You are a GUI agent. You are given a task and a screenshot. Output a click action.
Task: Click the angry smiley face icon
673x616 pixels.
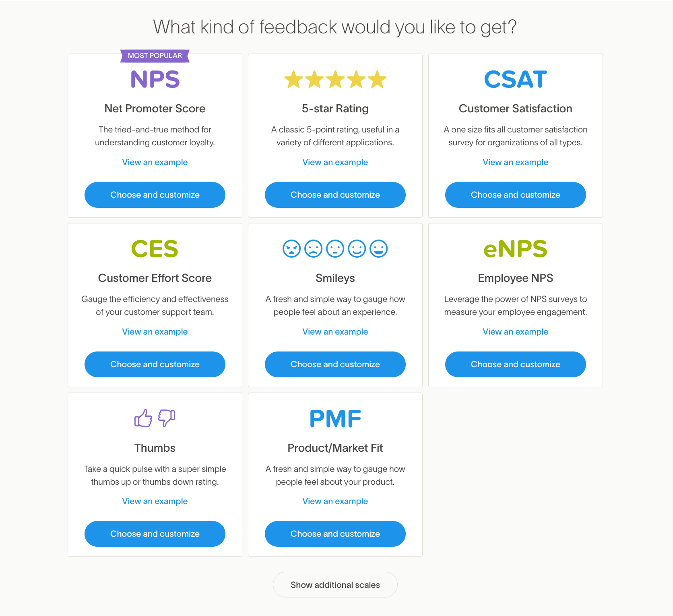291,249
